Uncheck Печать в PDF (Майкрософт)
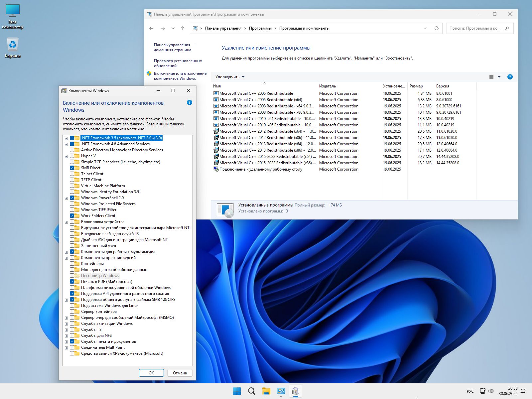 coord(72,282)
